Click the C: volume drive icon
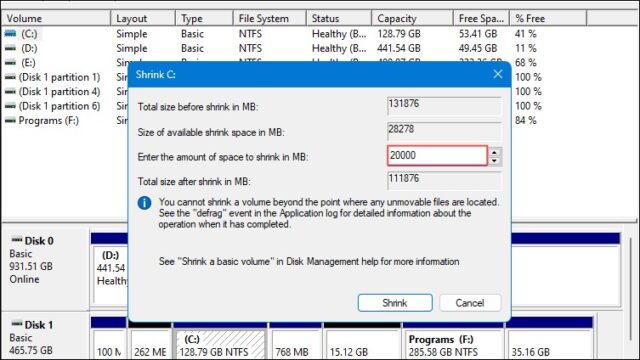 tap(10, 33)
